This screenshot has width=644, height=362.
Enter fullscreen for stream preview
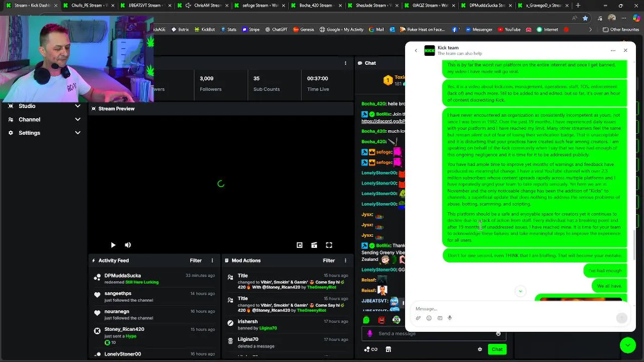pyautogui.click(x=329, y=245)
